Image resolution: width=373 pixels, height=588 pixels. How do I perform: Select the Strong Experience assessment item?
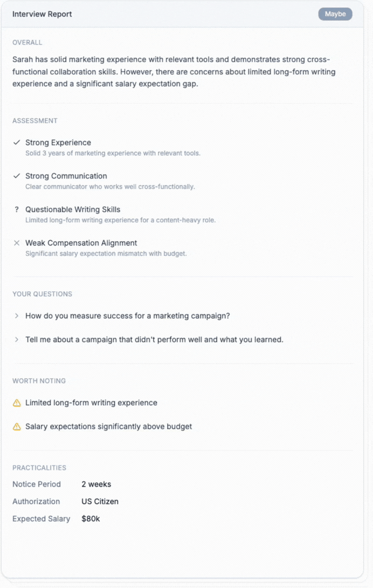[x=58, y=142]
